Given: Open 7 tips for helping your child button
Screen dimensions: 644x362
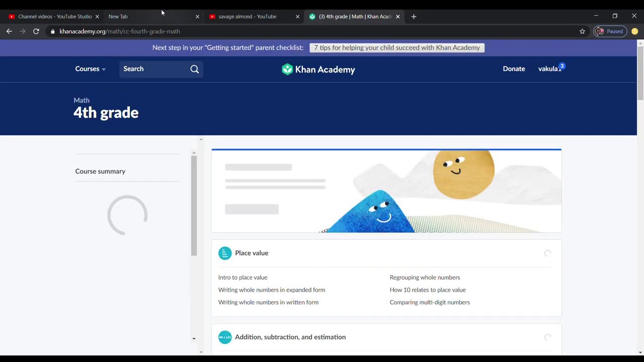Looking at the screenshot, I should pyautogui.click(x=397, y=48).
